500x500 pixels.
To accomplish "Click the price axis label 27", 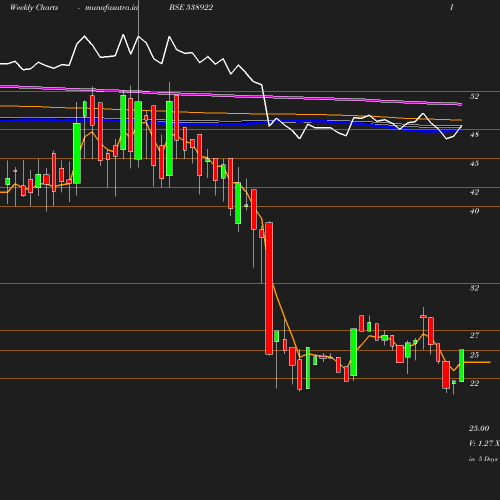I will point(474,335).
